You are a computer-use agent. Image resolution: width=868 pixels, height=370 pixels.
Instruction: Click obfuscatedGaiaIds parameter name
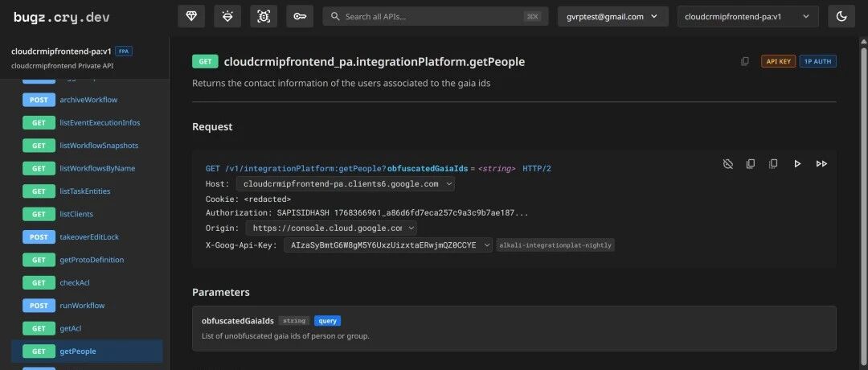(238, 321)
